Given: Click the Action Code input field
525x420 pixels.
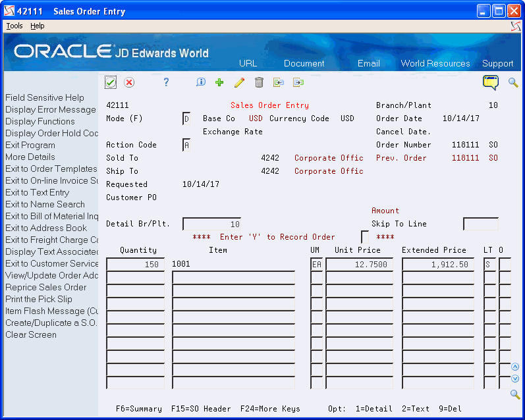Looking at the screenshot, I should coord(186,145).
